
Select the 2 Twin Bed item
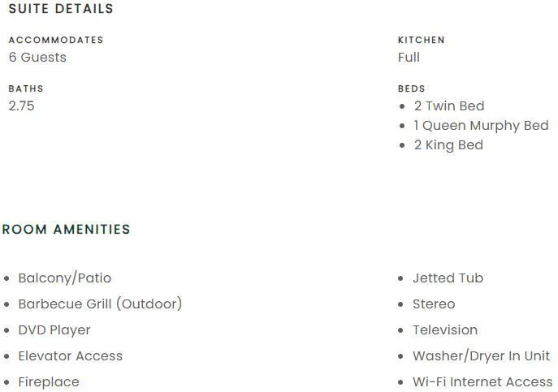click(x=449, y=106)
